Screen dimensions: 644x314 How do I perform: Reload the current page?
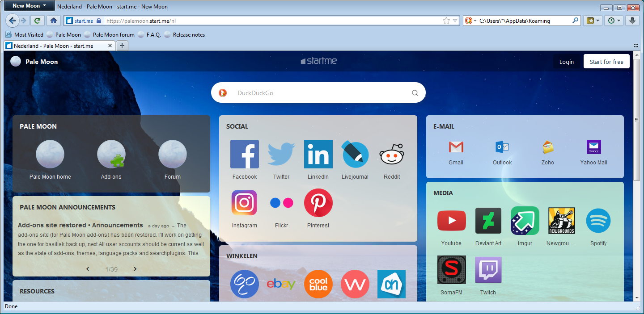[38, 21]
